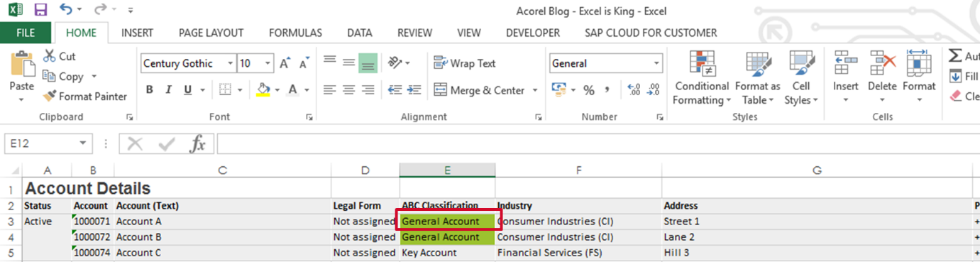This screenshot has width=980, height=262.
Task: Insert function using fx button
Action: [197, 144]
